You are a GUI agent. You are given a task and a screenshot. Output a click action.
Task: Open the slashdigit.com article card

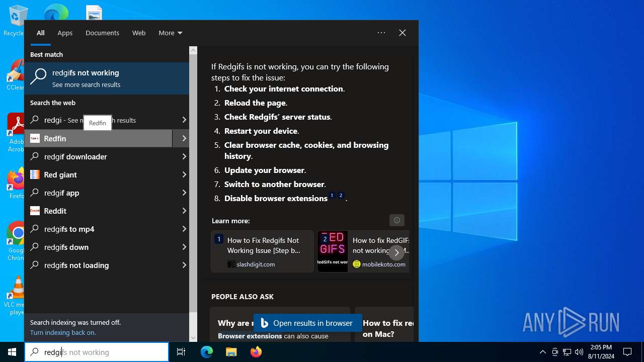262,251
